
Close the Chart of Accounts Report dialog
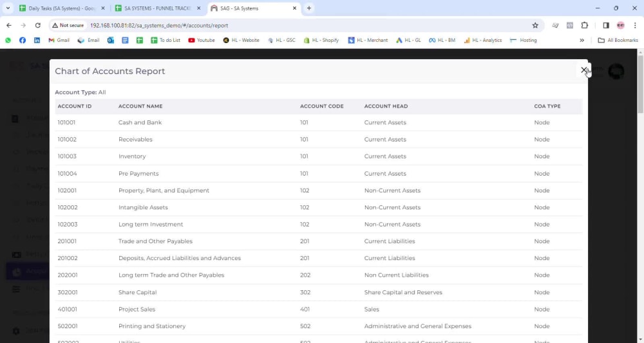point(583,70)
